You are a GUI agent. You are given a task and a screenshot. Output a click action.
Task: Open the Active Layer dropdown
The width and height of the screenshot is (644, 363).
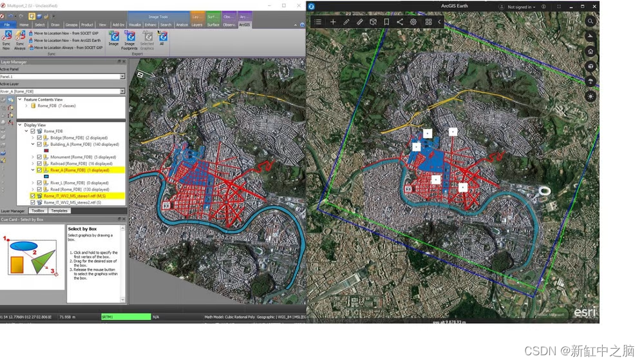pyautogui.click(x=122, y=92)
